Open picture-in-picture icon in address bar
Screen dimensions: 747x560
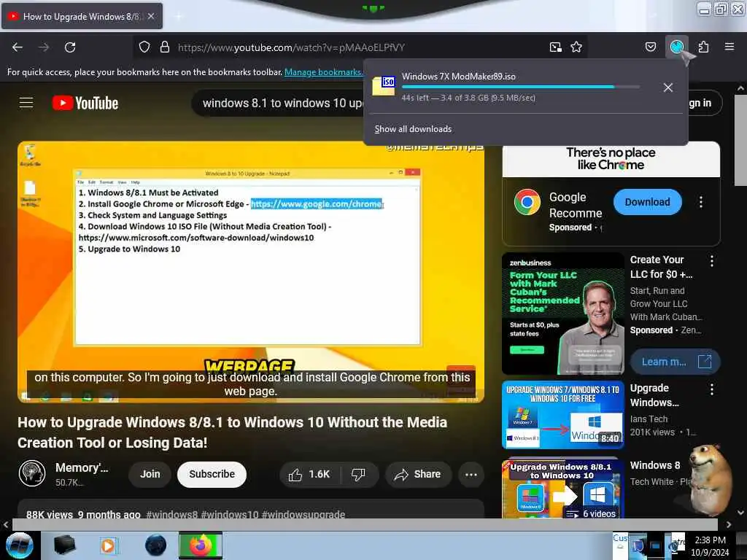point(555,47)
